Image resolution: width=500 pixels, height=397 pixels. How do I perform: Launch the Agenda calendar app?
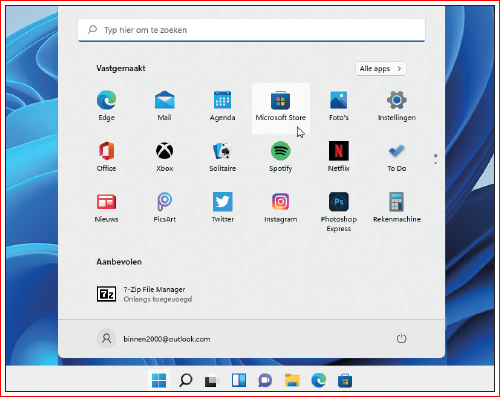click(222, 106)
